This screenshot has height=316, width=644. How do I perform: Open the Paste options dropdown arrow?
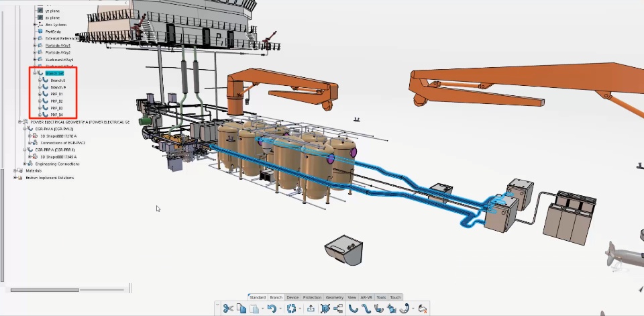coord(262,309)
